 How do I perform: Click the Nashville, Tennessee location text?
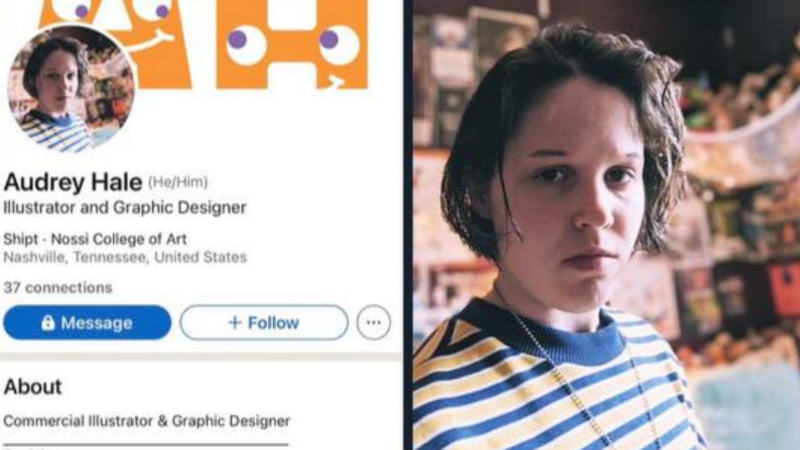(x=125, y=257)
